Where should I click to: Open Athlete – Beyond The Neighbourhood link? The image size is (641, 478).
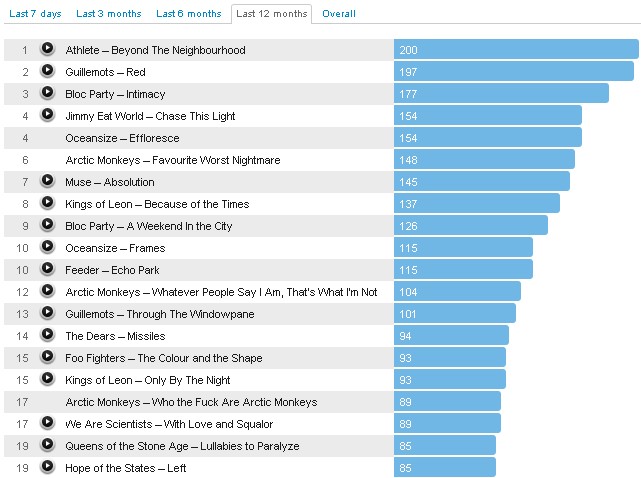coord(155,50)
